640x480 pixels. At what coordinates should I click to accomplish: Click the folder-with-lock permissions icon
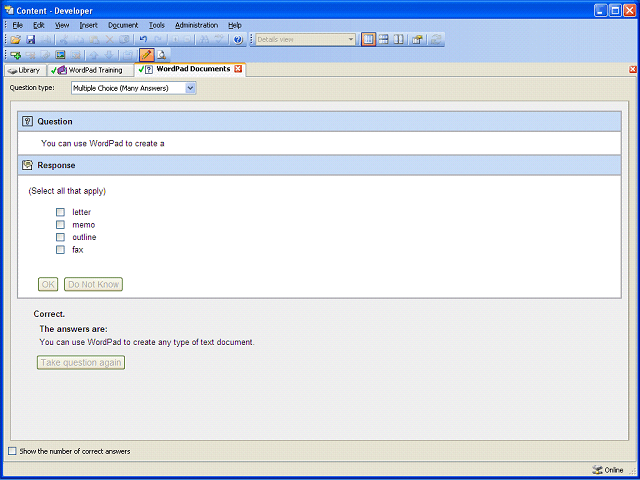tap(417, 40)
